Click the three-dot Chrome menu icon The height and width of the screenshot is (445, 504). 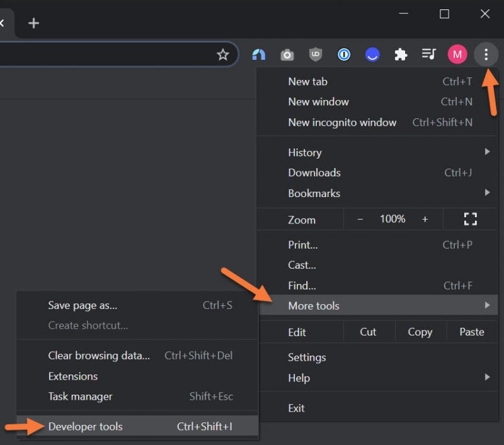coord(486,54)
